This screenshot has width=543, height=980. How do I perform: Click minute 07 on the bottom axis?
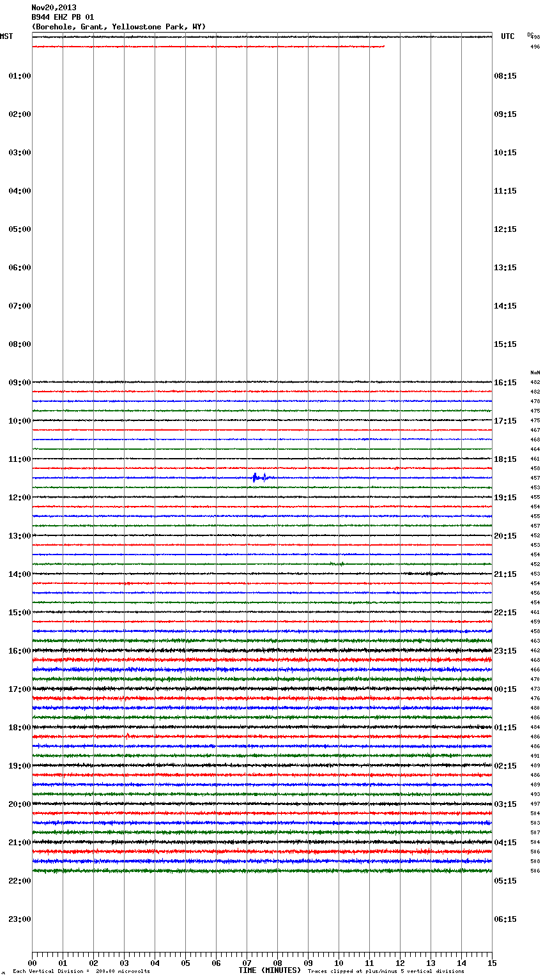(x=247, y=963)
